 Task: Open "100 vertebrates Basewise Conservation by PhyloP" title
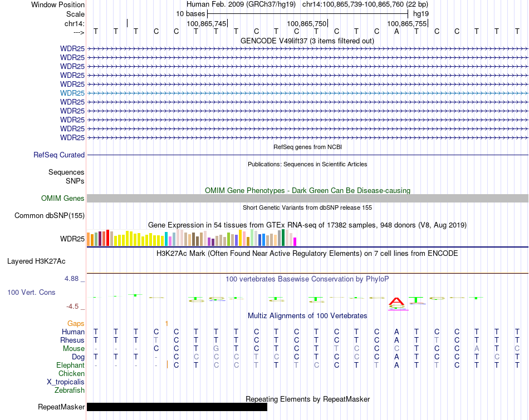tap(307, 279)
